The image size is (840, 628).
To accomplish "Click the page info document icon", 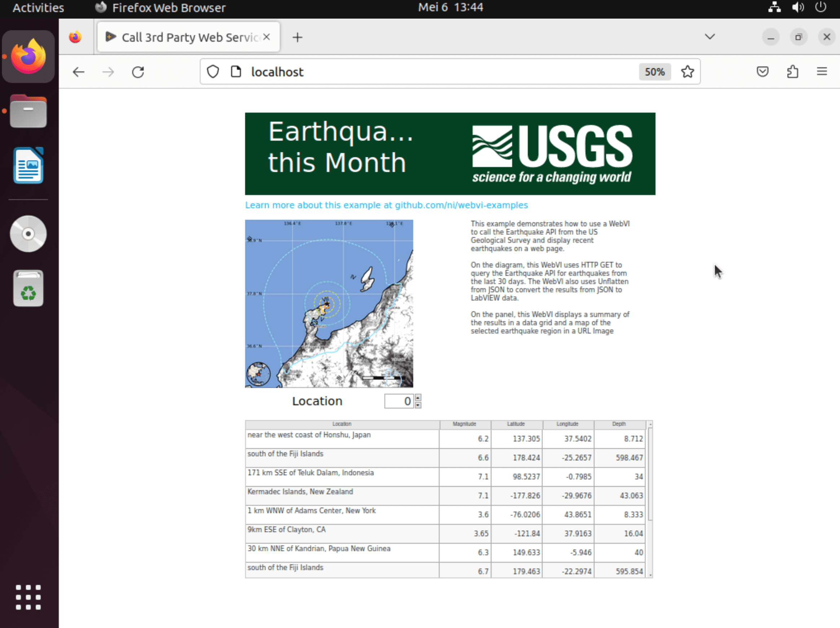I will pos(236,71).
